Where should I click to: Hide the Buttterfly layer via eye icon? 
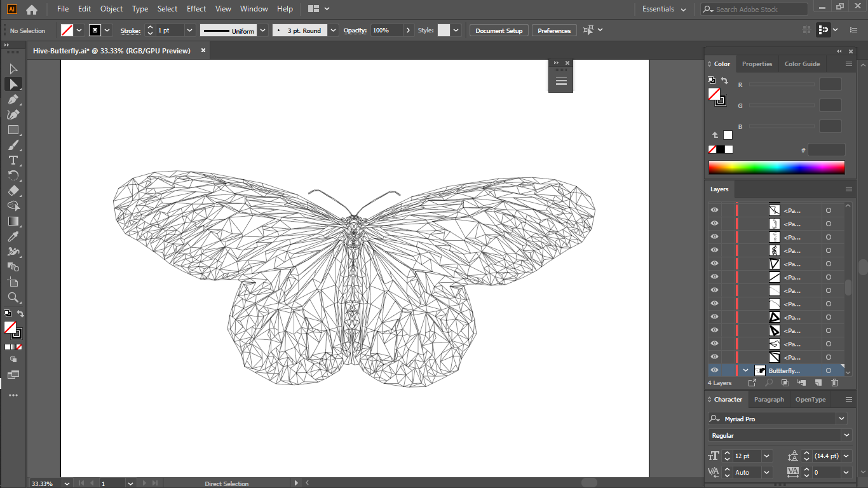tap(715, 370)
